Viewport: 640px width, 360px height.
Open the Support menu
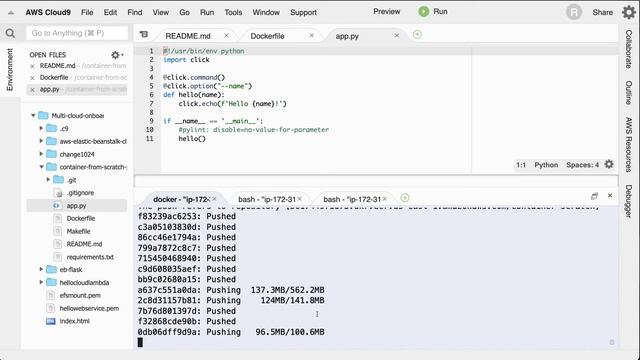click(x=303, y=12)
